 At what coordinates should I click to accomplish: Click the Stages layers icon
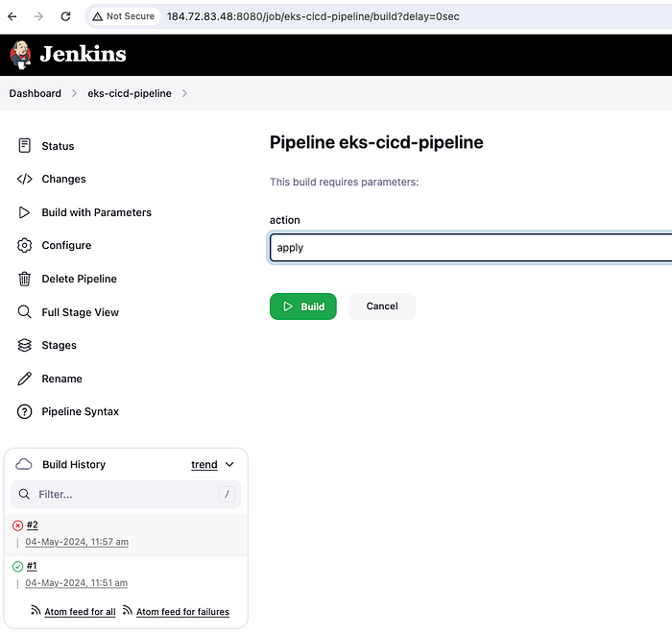pyautogui.click(x=24, y=345)
